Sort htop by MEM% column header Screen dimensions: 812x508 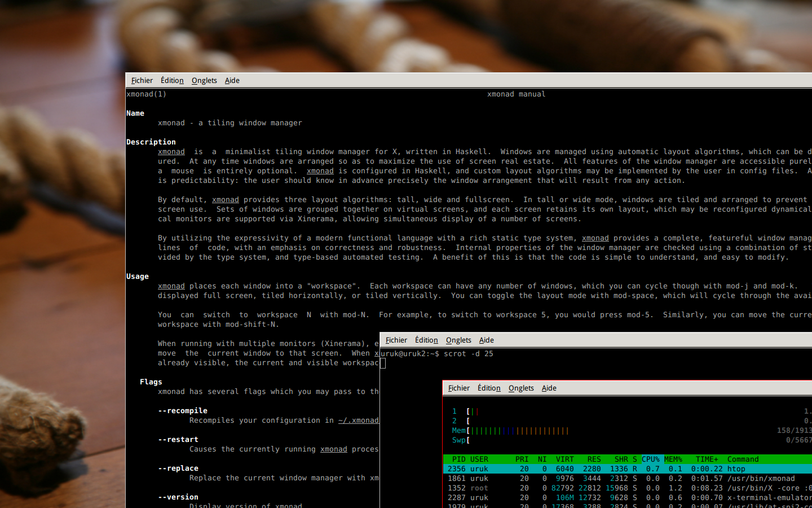pos(673,459)
